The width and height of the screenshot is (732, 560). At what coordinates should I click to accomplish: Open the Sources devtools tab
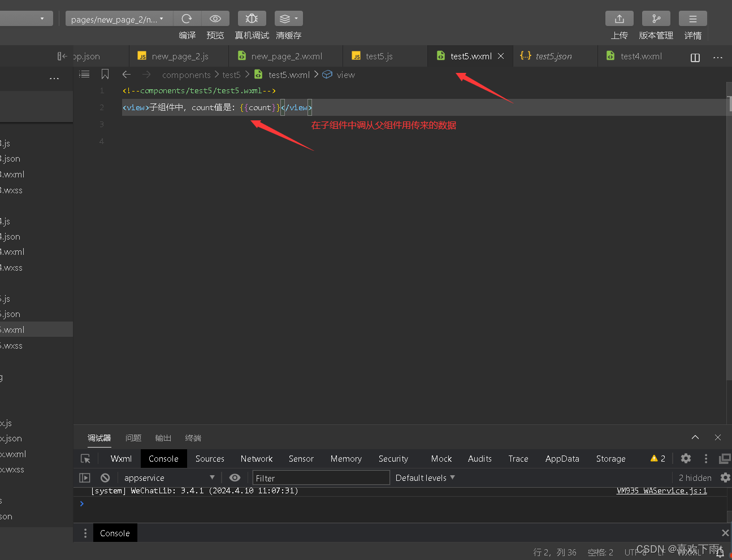point(210,459)
